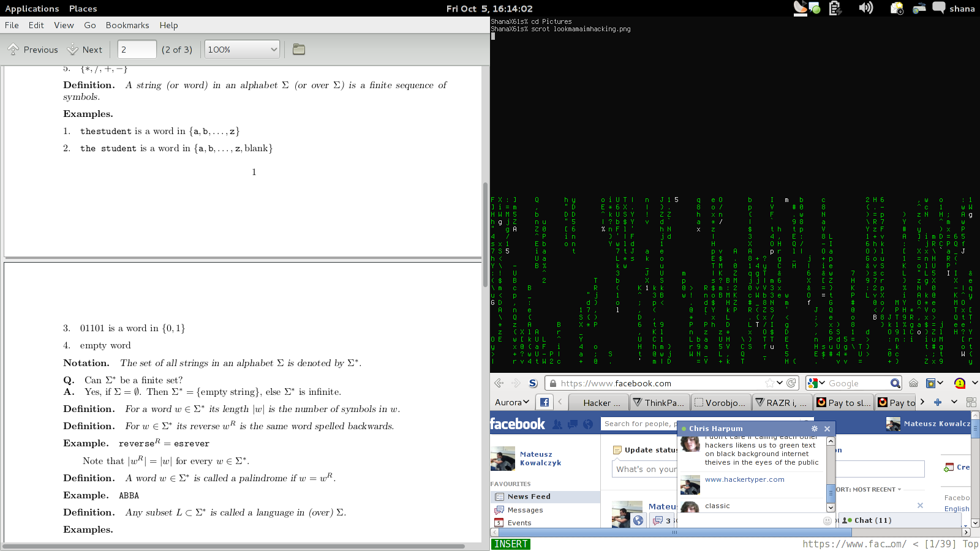Go to the Next page button
Image resolution: width=980 pixels, height=551 pixels.
(85, 50)
